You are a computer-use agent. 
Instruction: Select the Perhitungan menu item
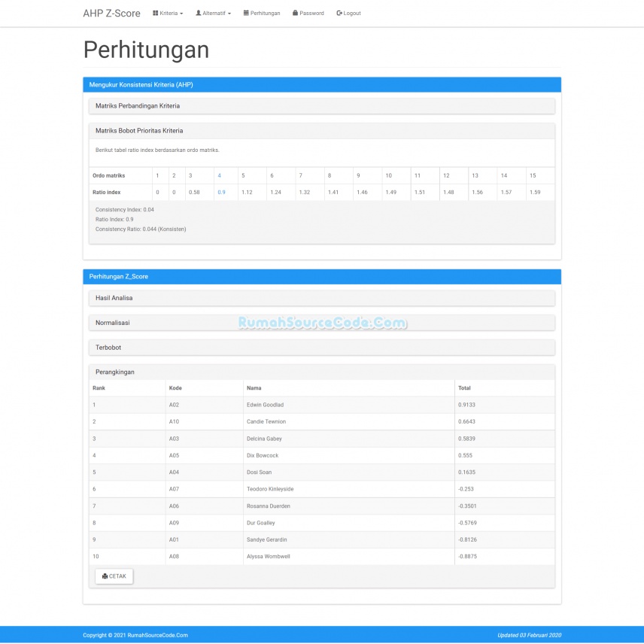coord(261,13)
